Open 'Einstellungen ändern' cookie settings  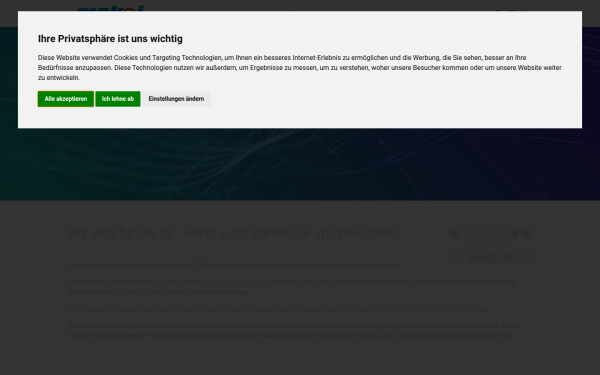point(176,99)
